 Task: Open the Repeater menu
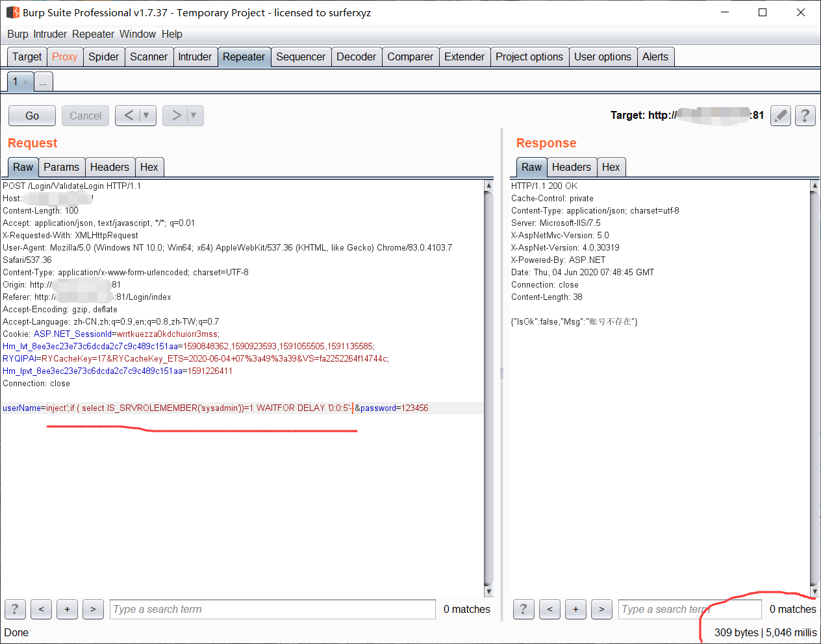(93, 34)
